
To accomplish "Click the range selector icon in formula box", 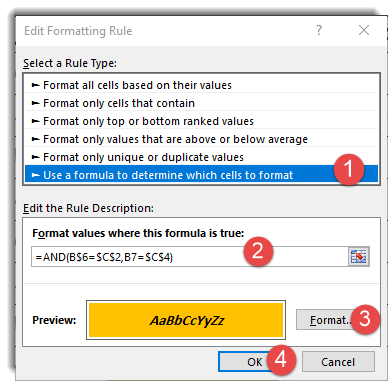I will pyautogui.click(x=359, y=256).
